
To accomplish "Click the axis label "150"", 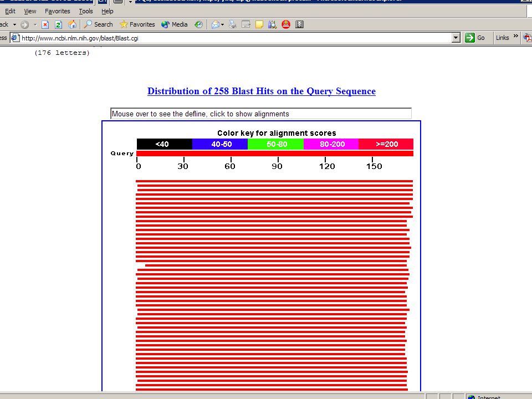I will point(374,166).
